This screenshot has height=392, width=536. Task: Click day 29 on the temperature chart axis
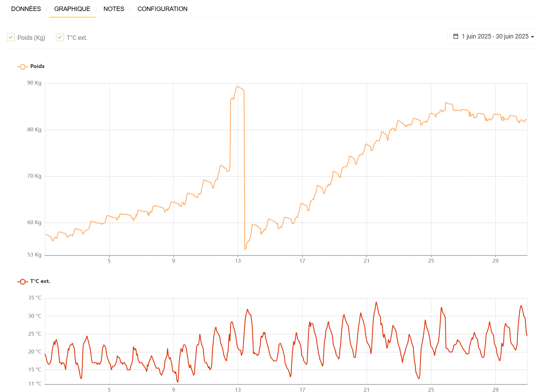tap(495, 390)
